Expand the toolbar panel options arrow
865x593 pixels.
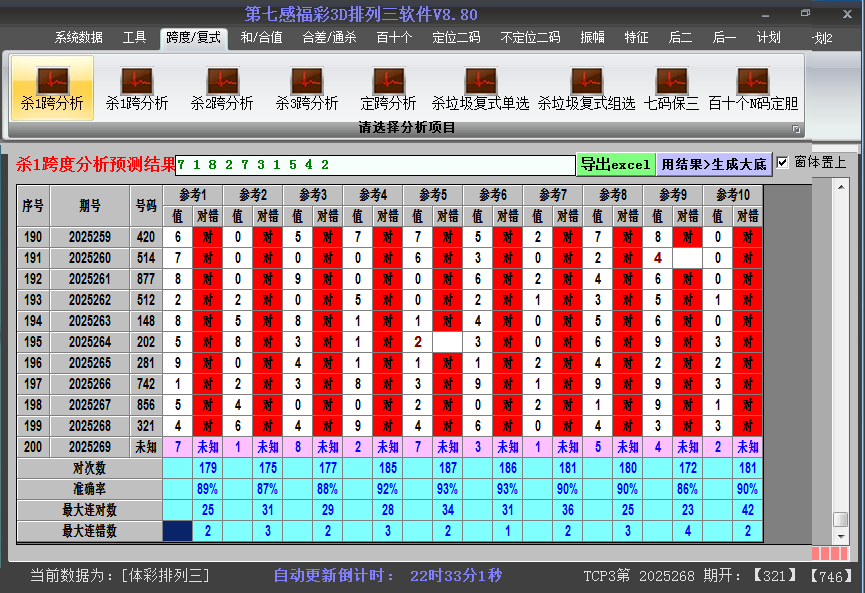click(797, 127)
